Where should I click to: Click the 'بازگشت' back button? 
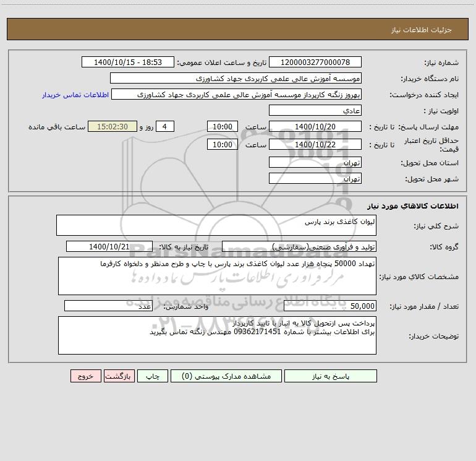tap(119, 376)
